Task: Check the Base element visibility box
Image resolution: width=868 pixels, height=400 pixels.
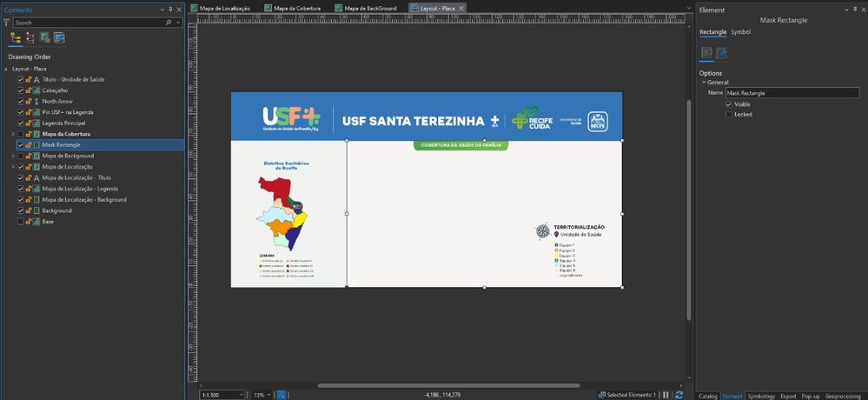Action: pyautogui.click(x=21, y=222)
